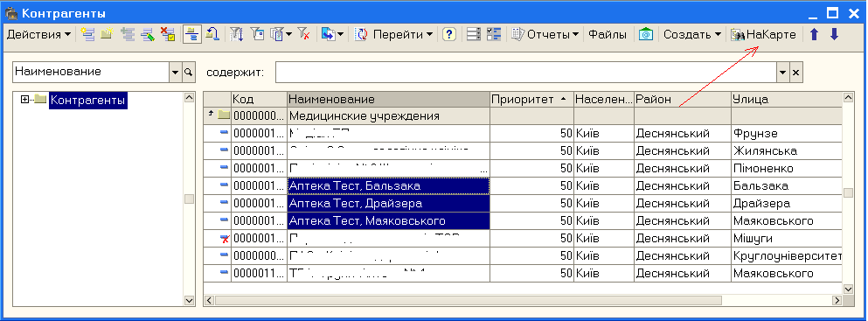Viewport: 868px width, 321px height.
Task: Click the email envelope icon
Action: coord(645,34)
